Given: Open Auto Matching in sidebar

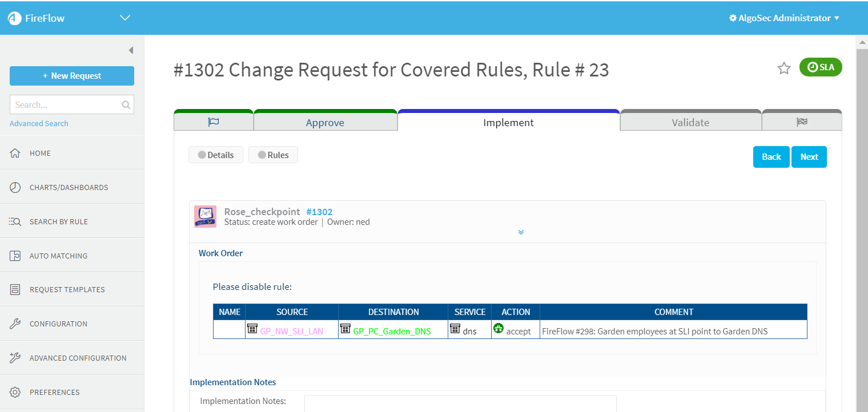Looking at the screenshot, I should pyautogui.click(x=58, y=256).
